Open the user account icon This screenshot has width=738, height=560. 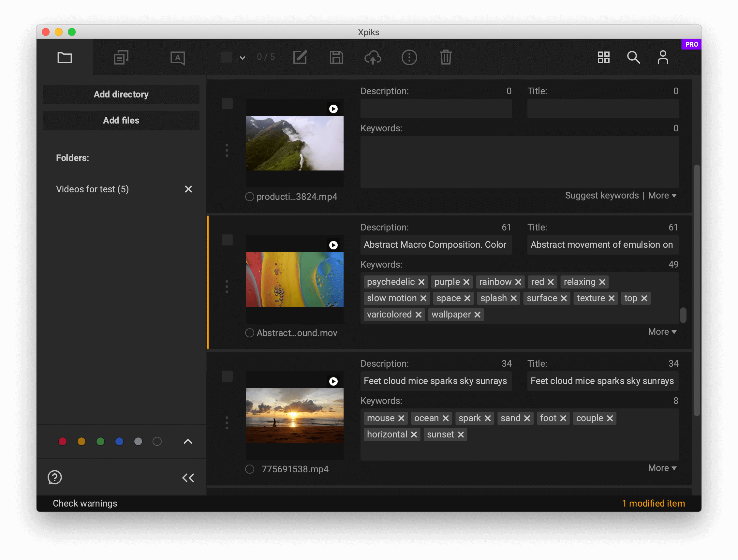tap(663, 57)
